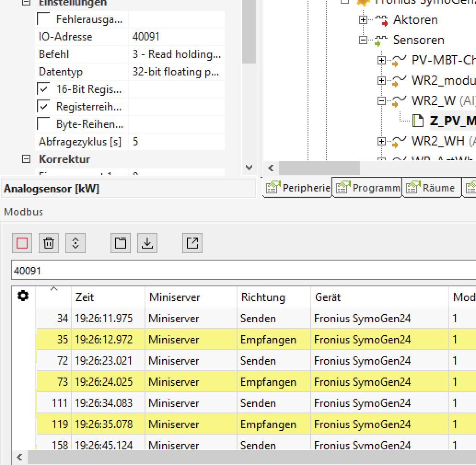Collapse the WR2_W tree node

click(x=382, y=101)
